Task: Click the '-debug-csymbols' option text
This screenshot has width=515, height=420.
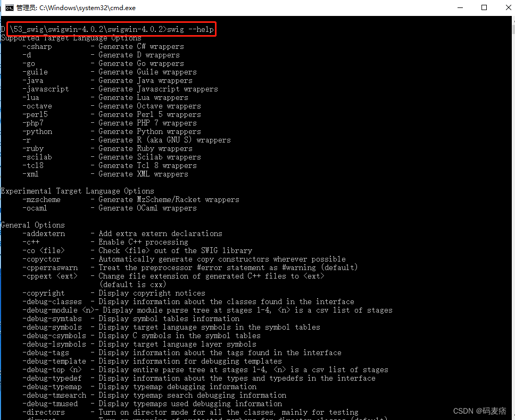Action: pyautogui.click(x=54, y=336)
